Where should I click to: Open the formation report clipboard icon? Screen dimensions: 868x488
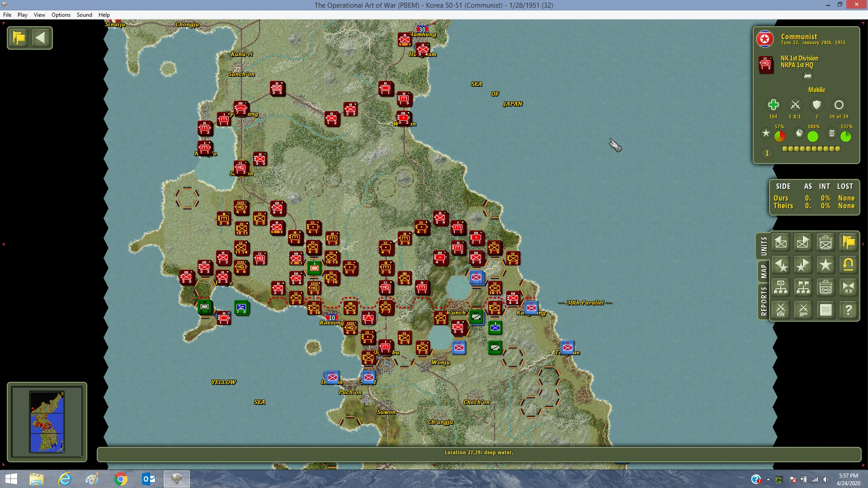[826, 287]
